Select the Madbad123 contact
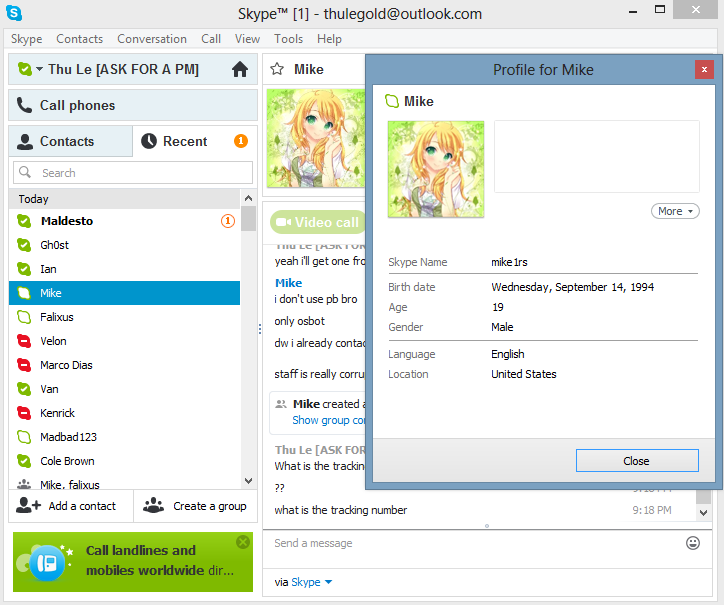 pos(125,437)
